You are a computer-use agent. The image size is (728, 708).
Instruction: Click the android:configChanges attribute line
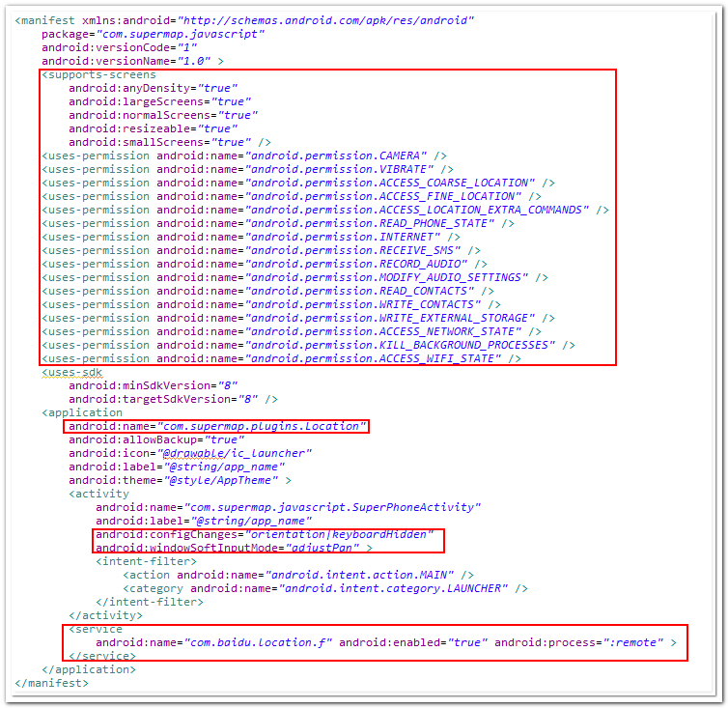tap(268, 534)
